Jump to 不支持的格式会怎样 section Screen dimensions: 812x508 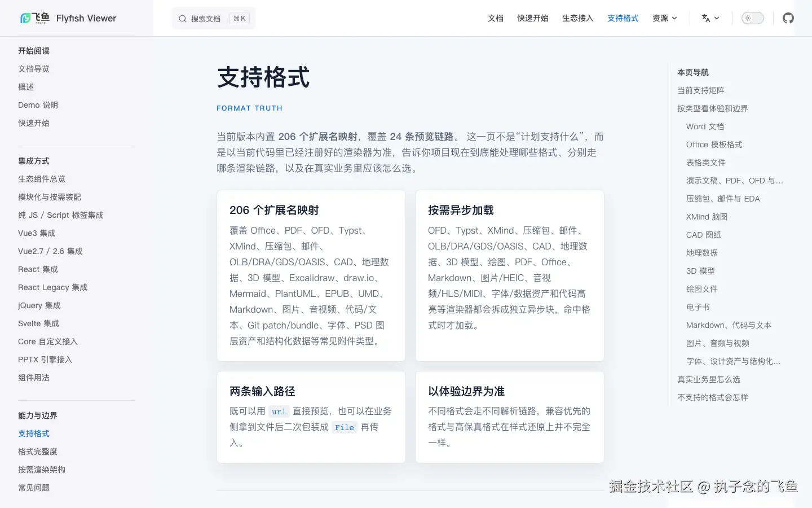[x=713, y=397]
